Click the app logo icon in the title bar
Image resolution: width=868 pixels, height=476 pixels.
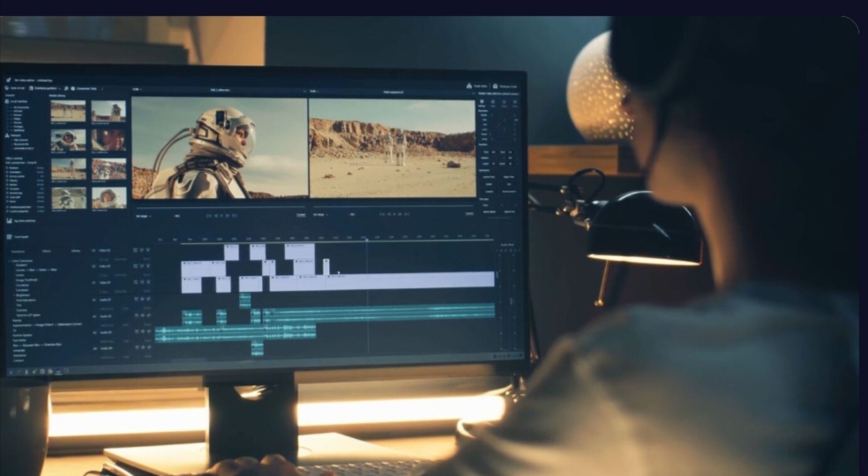pos(8,79)
